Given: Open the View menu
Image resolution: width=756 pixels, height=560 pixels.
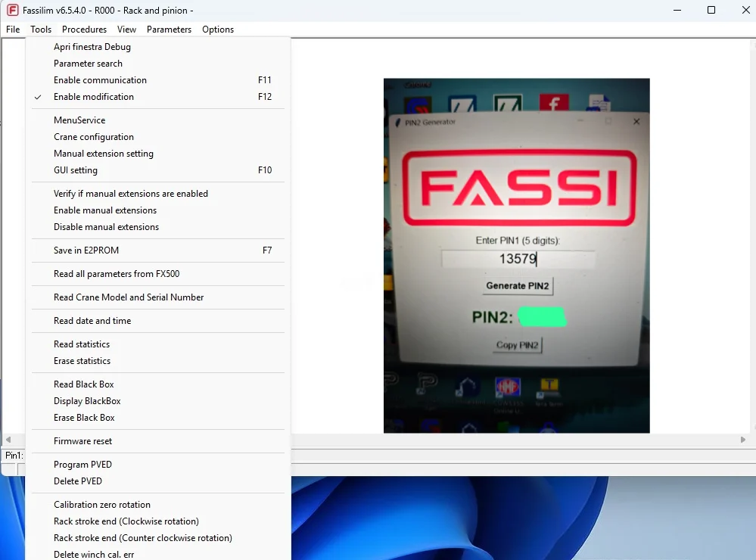Looking at the screenshot, I should tap(126, 30).
